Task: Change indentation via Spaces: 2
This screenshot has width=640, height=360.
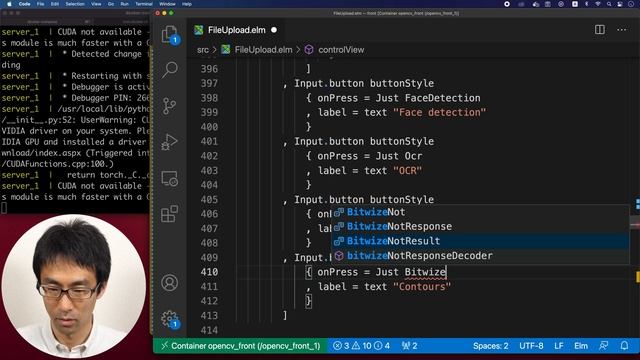Action: [491, 346]
